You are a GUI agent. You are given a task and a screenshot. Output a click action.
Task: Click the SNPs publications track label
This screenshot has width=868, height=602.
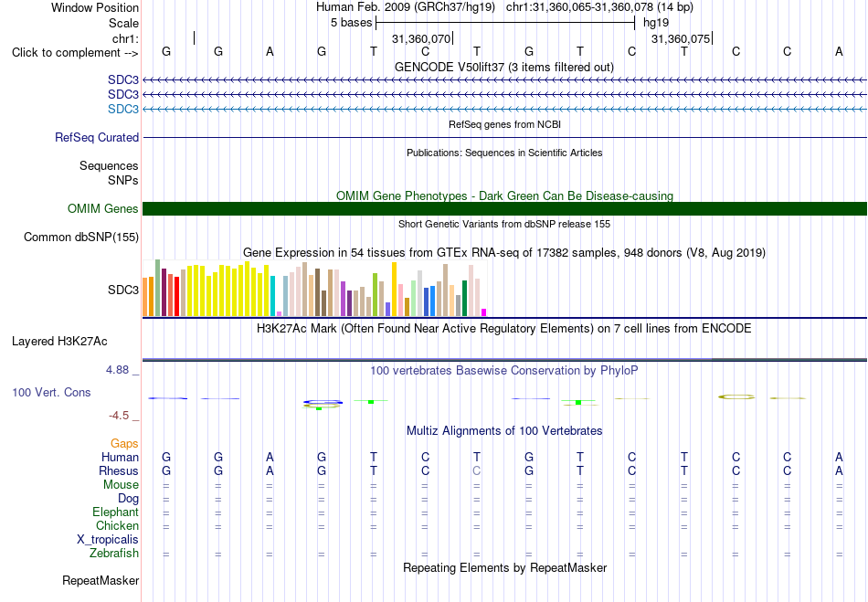(x=123, y=180)
